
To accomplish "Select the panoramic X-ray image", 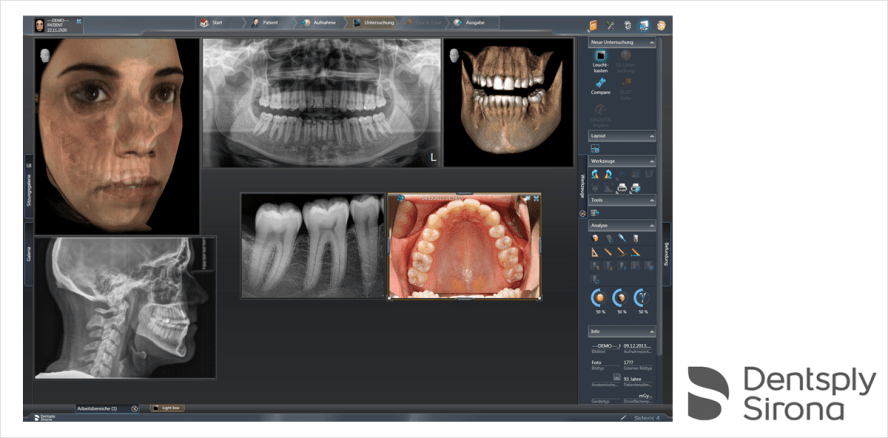I will [x=321, y=102].
